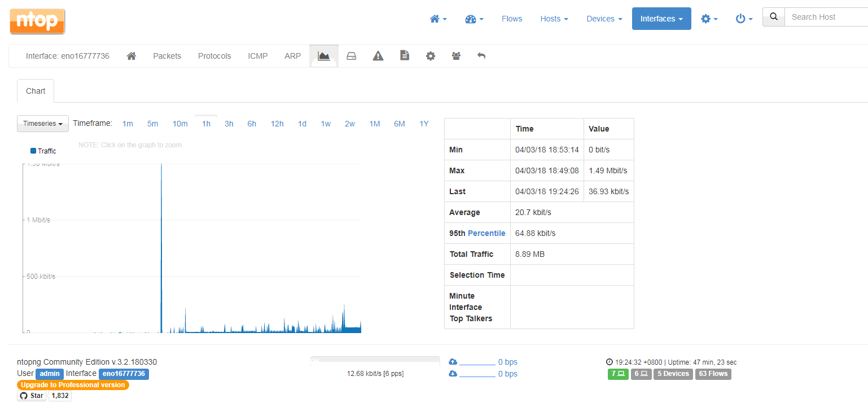Focus the Search Host field
The image size is (868, 407).
click(826, 17)
